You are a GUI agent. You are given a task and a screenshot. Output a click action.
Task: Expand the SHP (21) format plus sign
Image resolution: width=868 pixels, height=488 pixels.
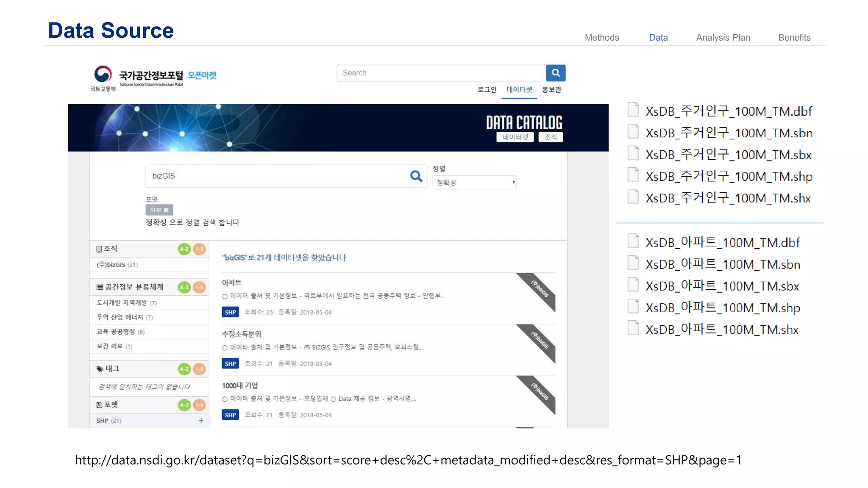[x=201, y=421]
